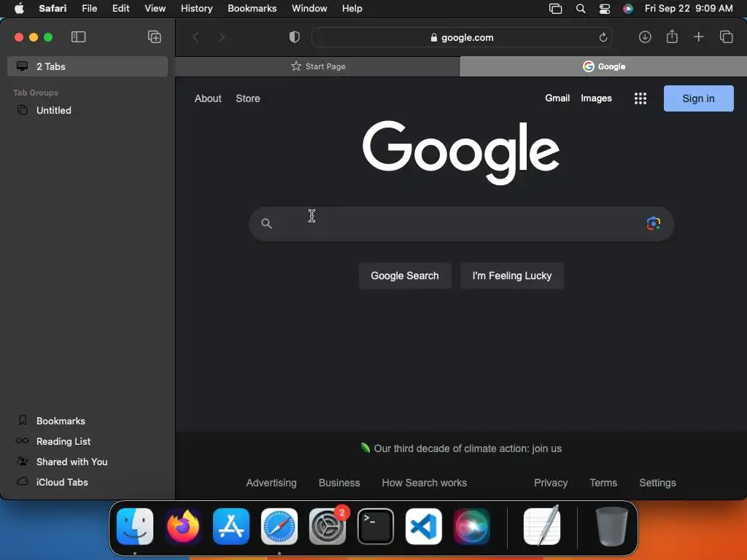This screenshot has height=560, width=747.
Task: Reload the google.com page
Action: pyautogui.click(x=603, y=37)
